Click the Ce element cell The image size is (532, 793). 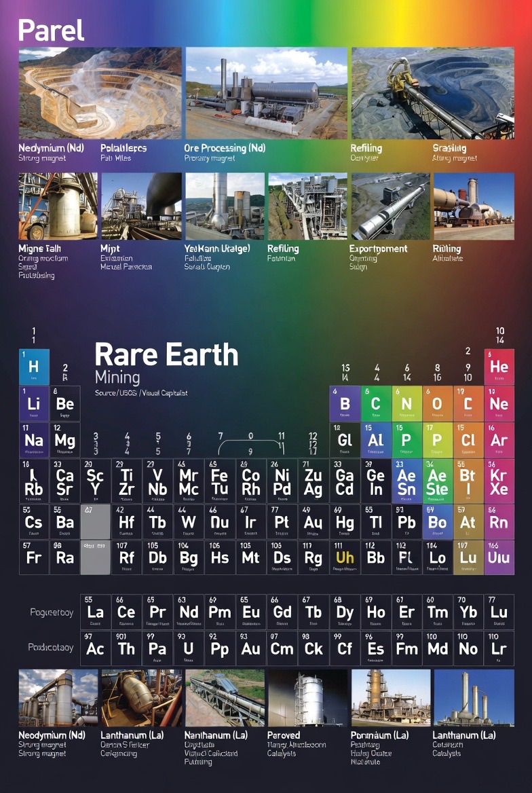[x=126, y=612]
